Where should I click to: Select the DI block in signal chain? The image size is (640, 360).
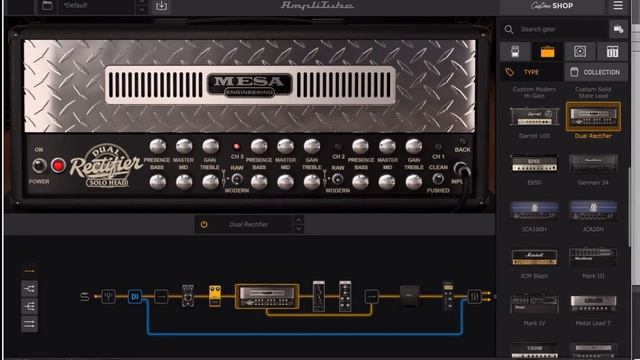coord(135,296)
